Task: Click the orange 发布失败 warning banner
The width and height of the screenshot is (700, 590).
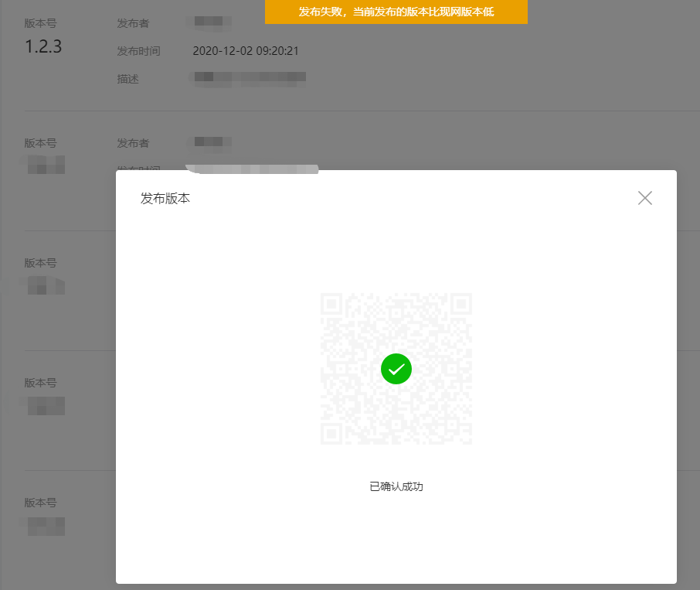Action: [396, 12]
